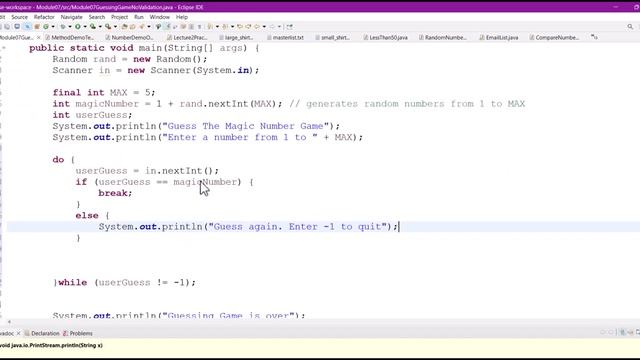This screenshot has height=360, width=640.
Task: Open the Back history dropdown arrow
Action: (264, 27)
